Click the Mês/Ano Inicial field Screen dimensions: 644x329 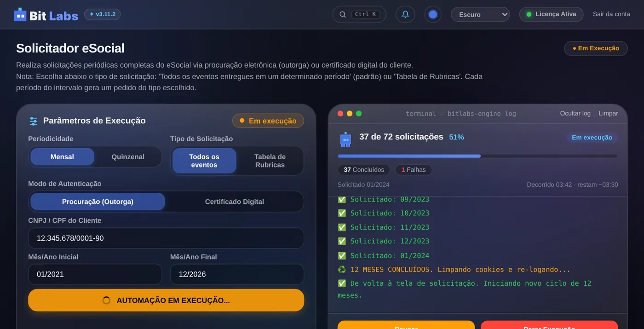[95, 274]
